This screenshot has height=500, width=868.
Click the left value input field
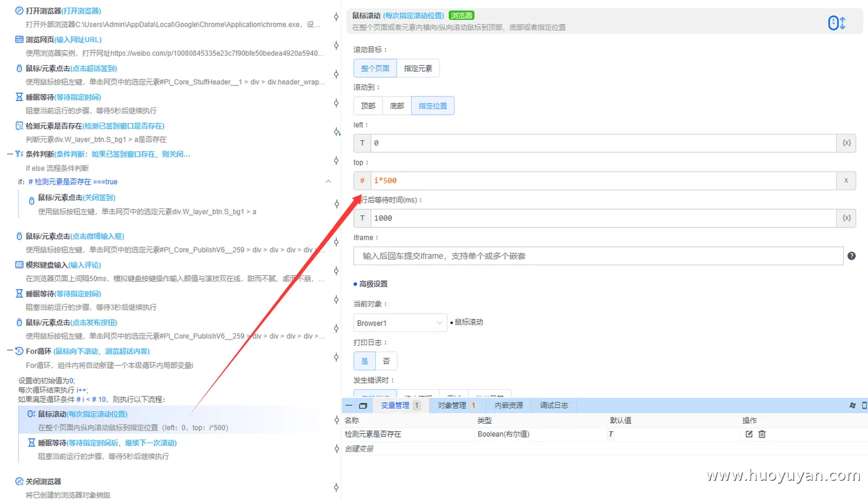click(604, 143)
